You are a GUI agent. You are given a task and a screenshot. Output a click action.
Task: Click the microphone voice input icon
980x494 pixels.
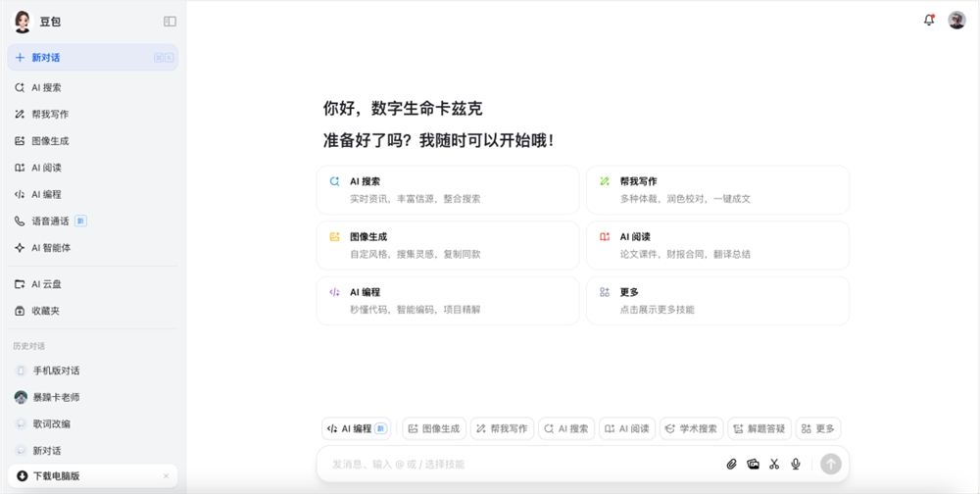click(796, 464)
